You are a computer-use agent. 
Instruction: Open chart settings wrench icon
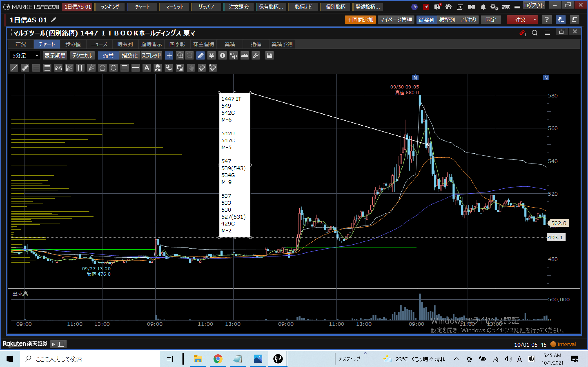[256, 56]
